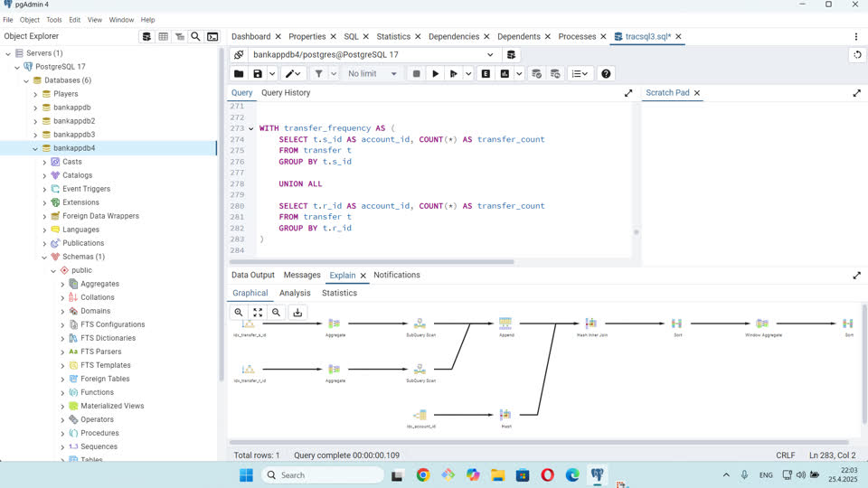
Task: Click the Explain (E) button
Action: point(486,73)
